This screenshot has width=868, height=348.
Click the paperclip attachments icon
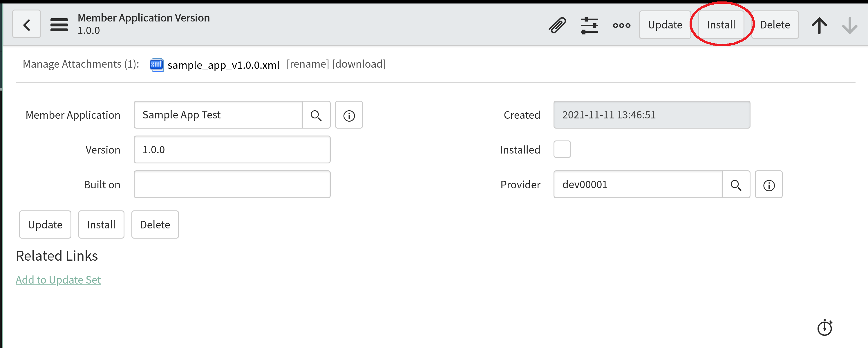point(557,25)
